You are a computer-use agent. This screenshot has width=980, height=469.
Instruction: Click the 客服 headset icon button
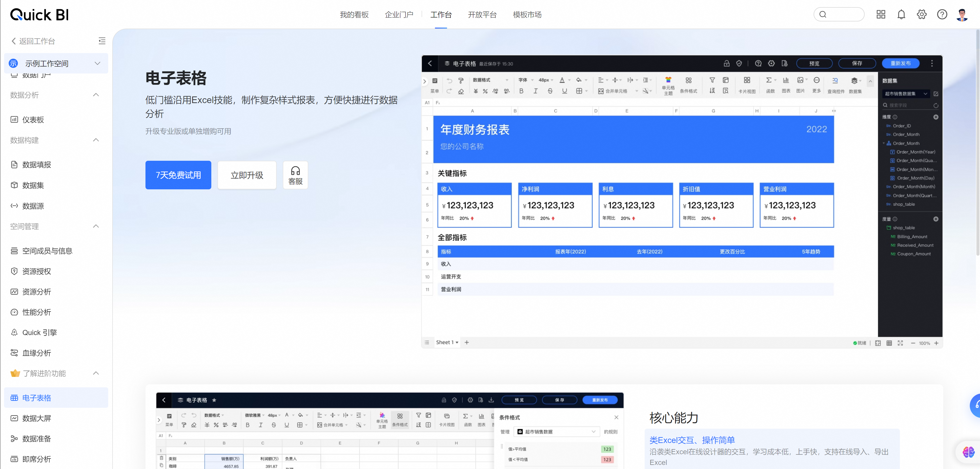(295, 175)
